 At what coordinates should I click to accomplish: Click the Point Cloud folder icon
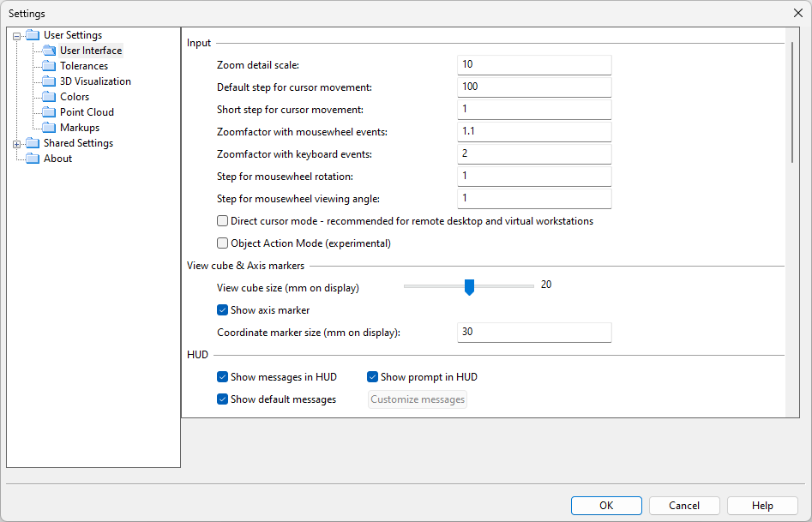(x=49, y=112)
